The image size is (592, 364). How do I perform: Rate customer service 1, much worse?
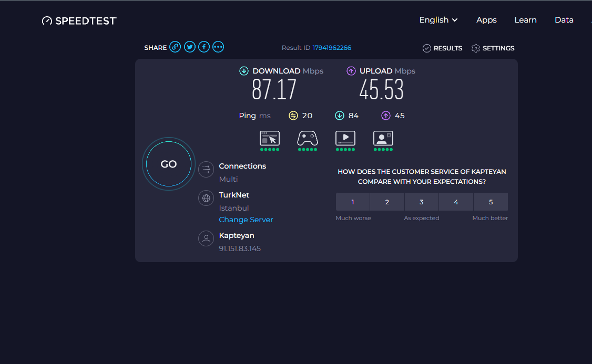tap(353, 202)
